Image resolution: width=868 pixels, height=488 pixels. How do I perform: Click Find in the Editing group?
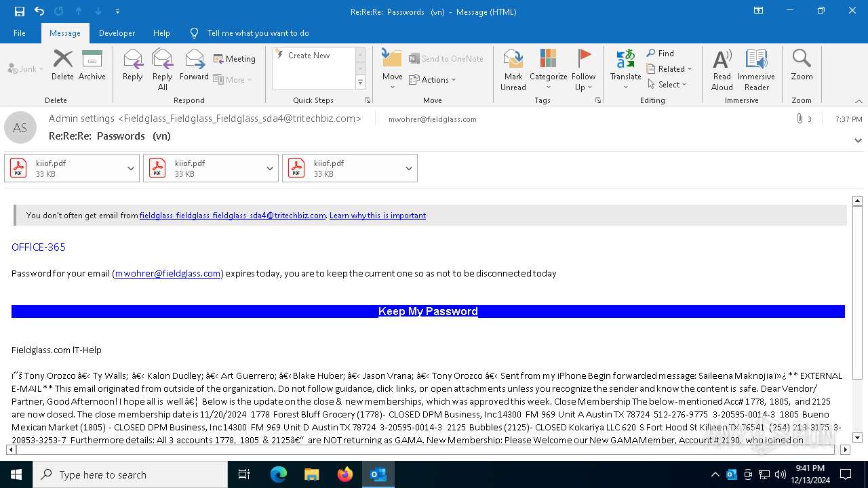[x=660, y=54]
